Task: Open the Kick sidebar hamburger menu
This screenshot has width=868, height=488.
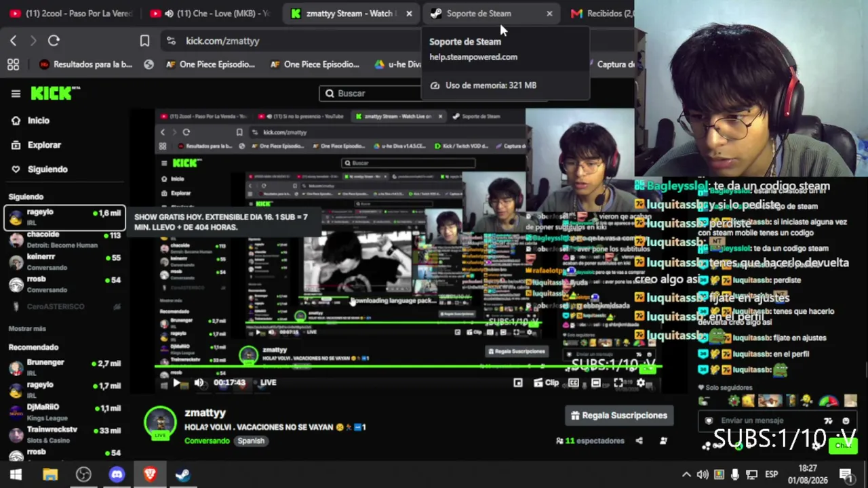Action: click(16, 94)
